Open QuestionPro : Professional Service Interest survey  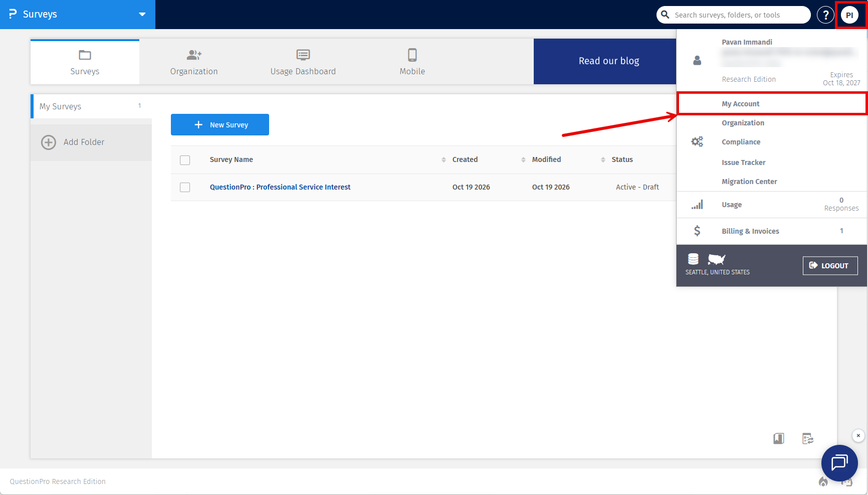(x=280, y=187)
